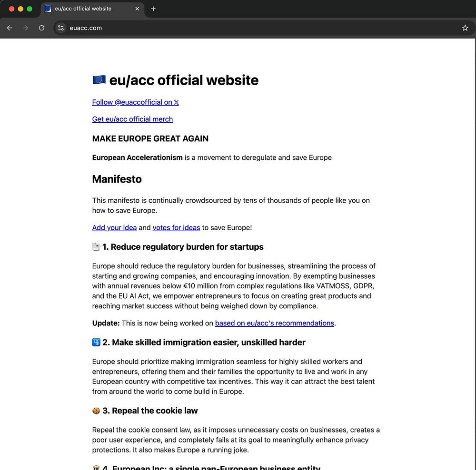Follow the Add your idea link
The image size is (476, 470).
point(114,227)
